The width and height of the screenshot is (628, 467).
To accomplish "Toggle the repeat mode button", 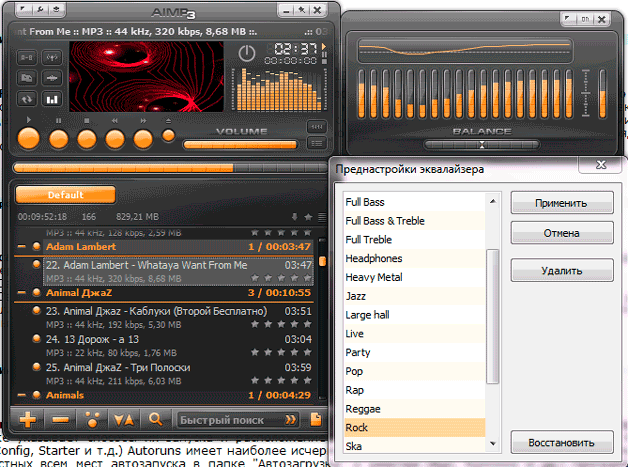I will (x=27, y=97).
